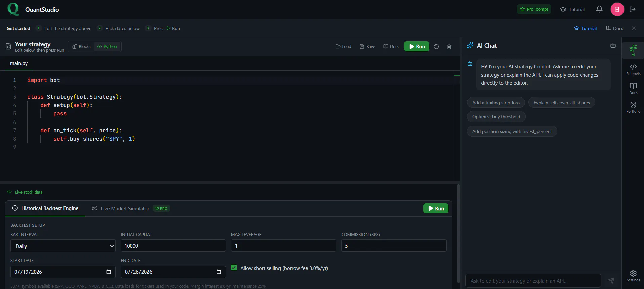Dismiss the Get started bar
This screenshot has width=644, height=289.
(x=634, y=28)
